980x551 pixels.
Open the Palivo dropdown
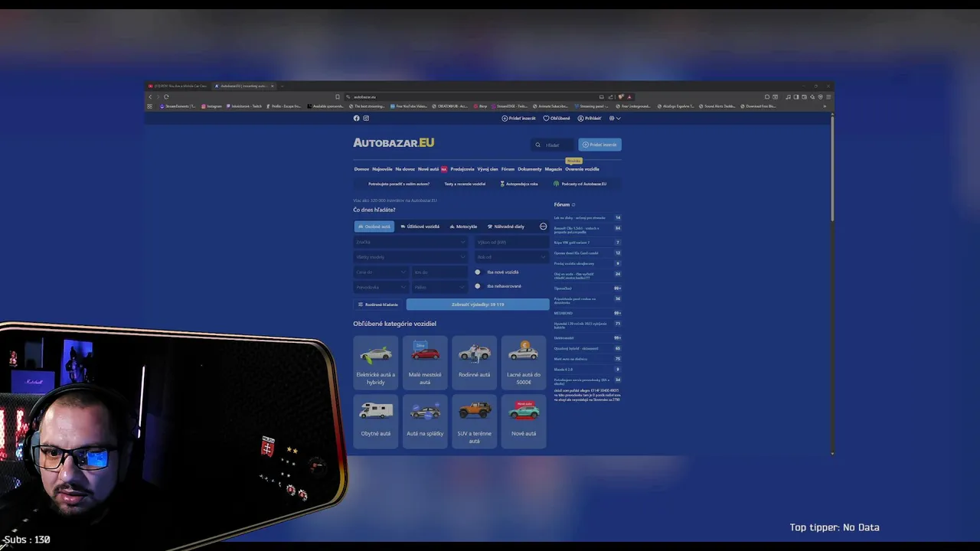[439, 287]
